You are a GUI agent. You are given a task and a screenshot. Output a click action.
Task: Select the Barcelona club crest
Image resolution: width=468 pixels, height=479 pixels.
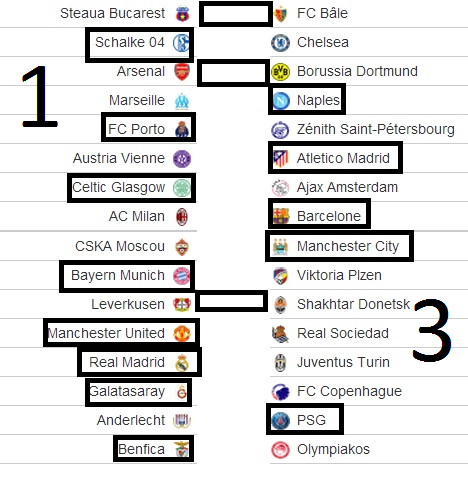point(281,216)
